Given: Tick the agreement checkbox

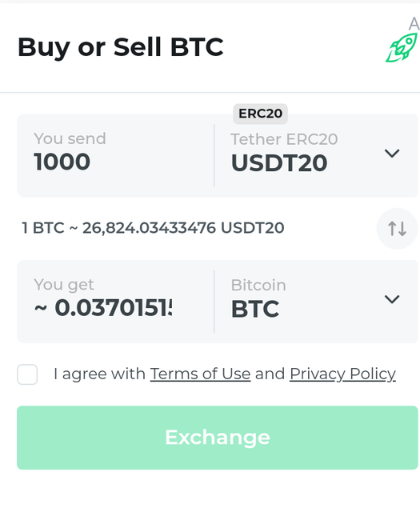Looking at the screenshot, I should pos(27,374).
